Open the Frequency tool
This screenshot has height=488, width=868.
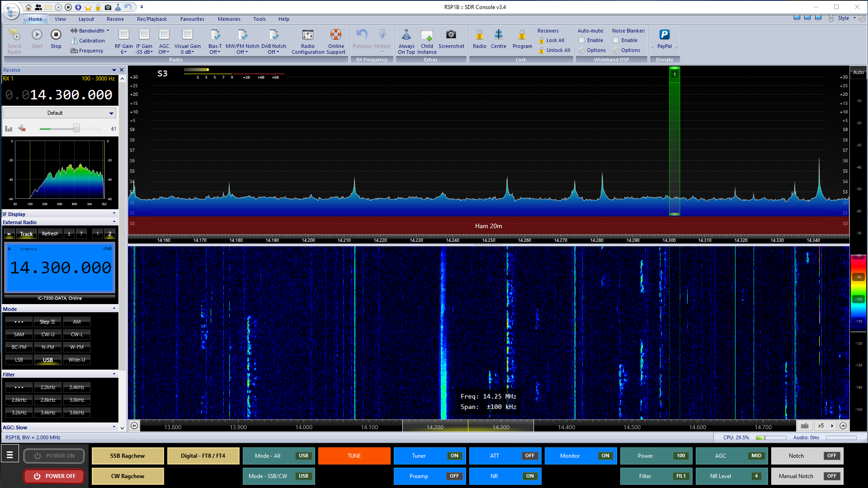[x=87, y=51]
